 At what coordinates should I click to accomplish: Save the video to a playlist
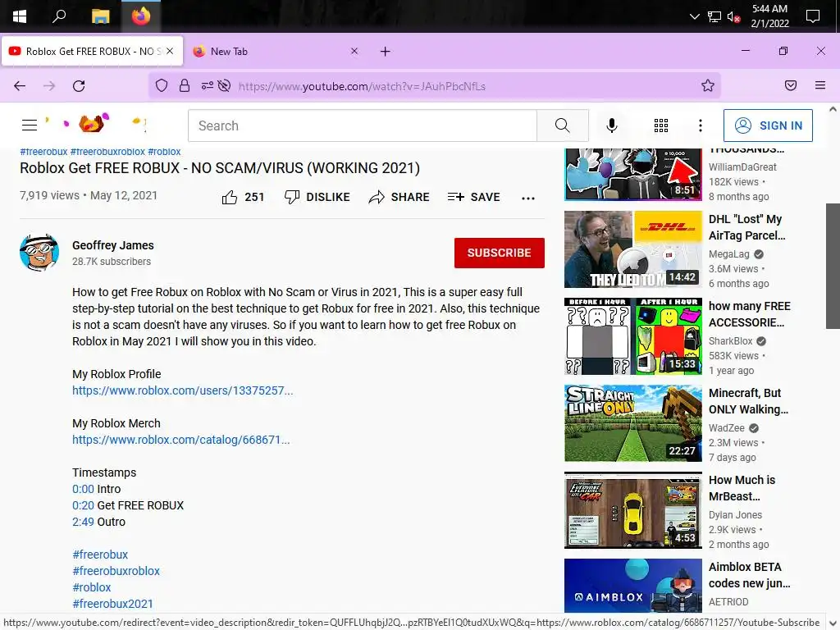click(x=473, y=197)
